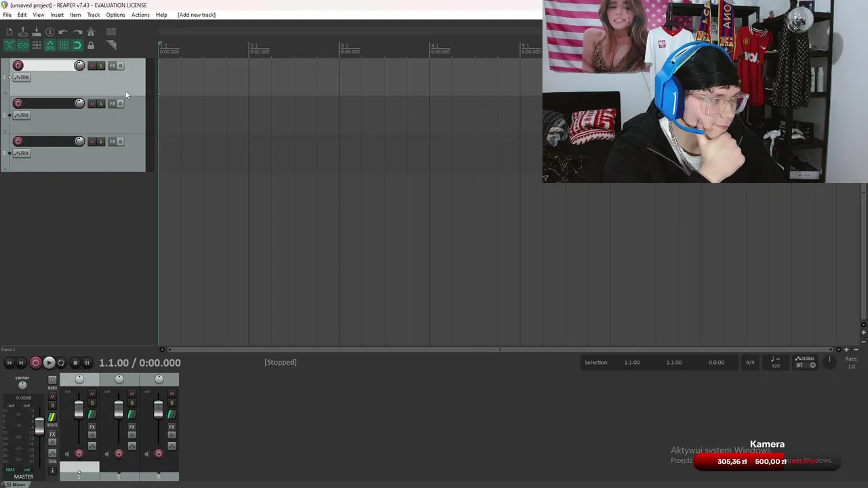Click the Redo arrow icon
Image resolution: width=868 pixels, height=488 pixels.
(77, 32)
